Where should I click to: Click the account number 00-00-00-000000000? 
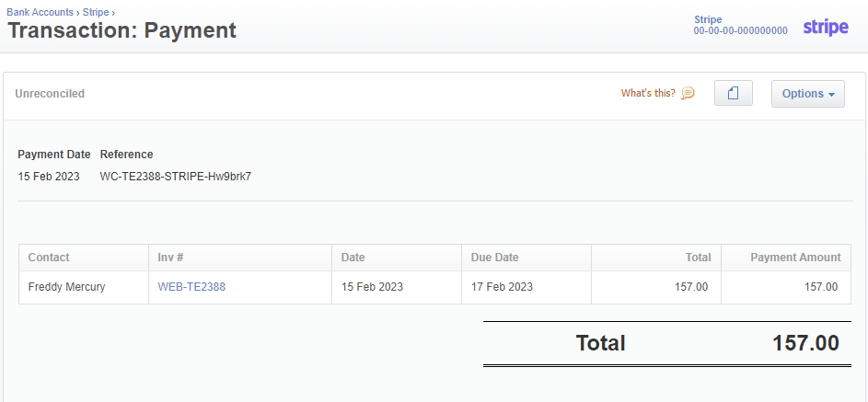click(741, 31)
